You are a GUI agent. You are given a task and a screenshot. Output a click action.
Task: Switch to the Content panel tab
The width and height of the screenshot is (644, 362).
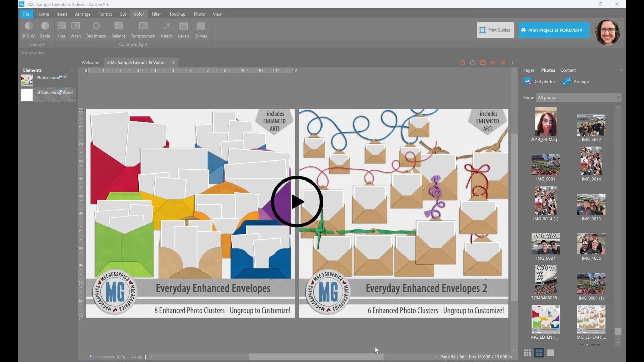coord(568,70)
